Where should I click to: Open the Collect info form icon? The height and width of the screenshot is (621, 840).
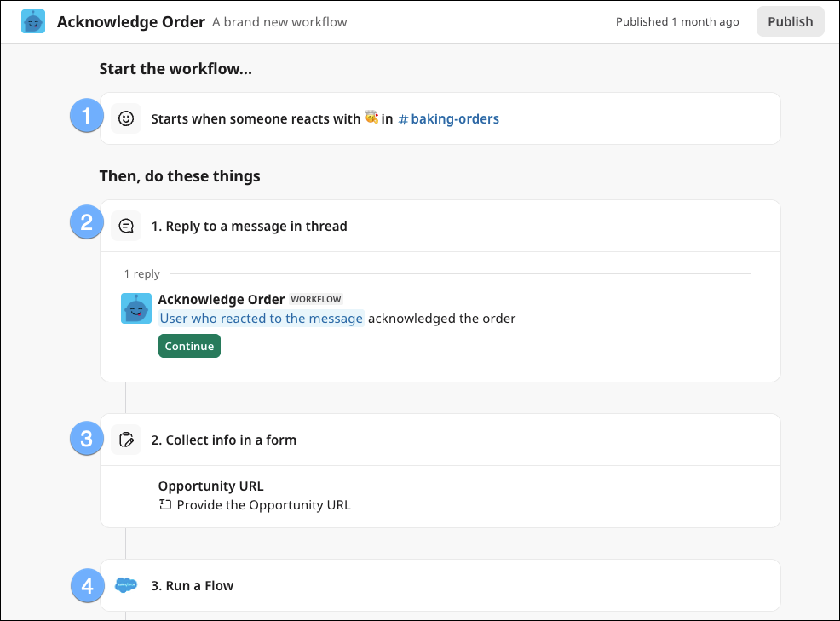126,439
